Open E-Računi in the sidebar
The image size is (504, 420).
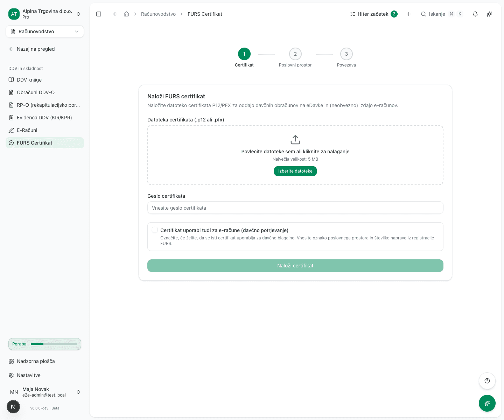point(45,130)
